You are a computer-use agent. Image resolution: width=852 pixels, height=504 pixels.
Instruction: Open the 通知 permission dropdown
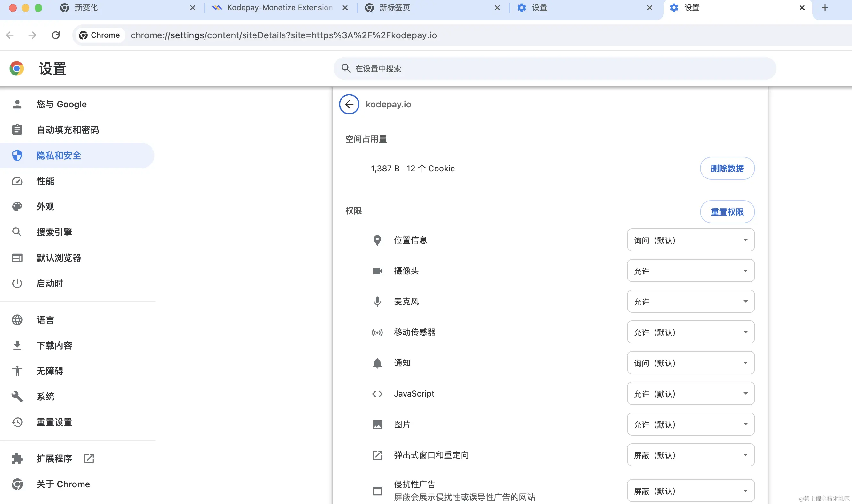pos(691,363)
